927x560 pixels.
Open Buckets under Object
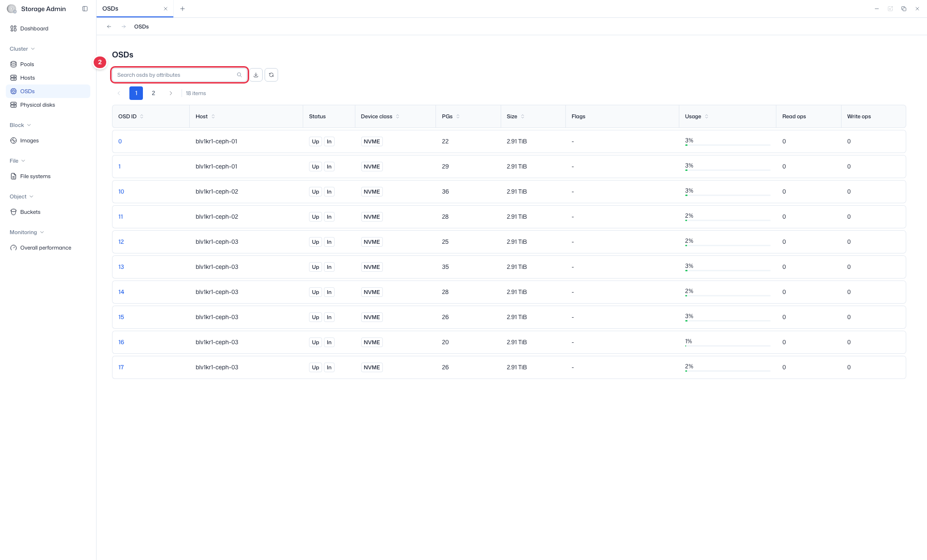click(48, 212)
